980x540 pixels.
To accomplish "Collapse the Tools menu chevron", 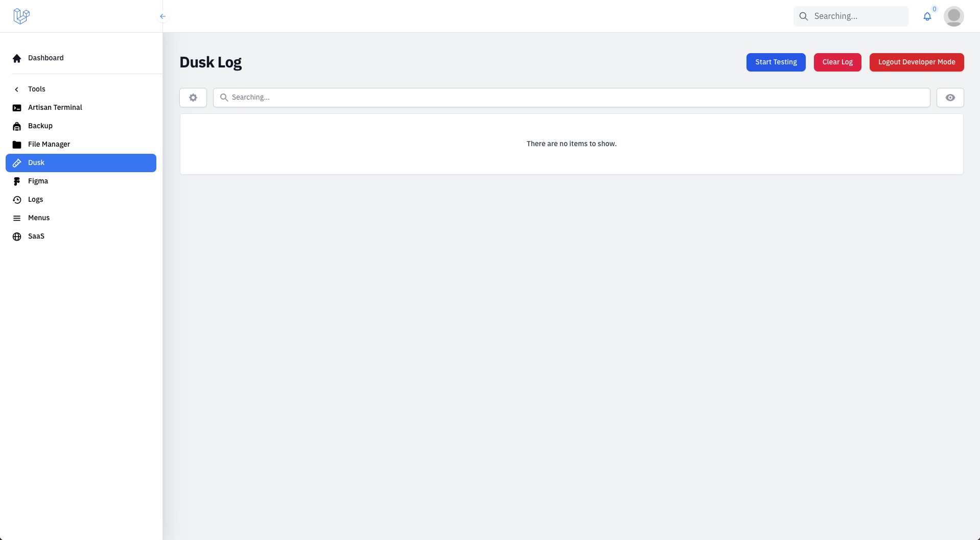I will click(x=17, y=89).
